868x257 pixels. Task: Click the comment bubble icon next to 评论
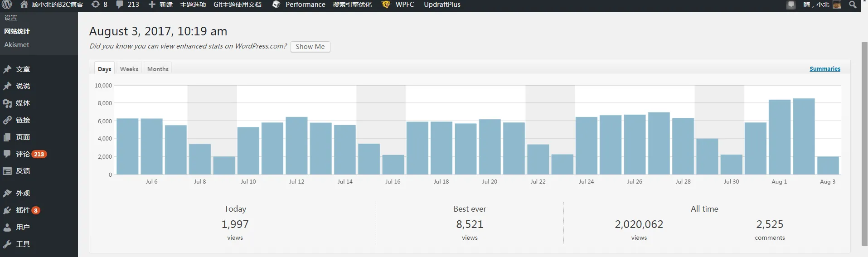[7, 154]
